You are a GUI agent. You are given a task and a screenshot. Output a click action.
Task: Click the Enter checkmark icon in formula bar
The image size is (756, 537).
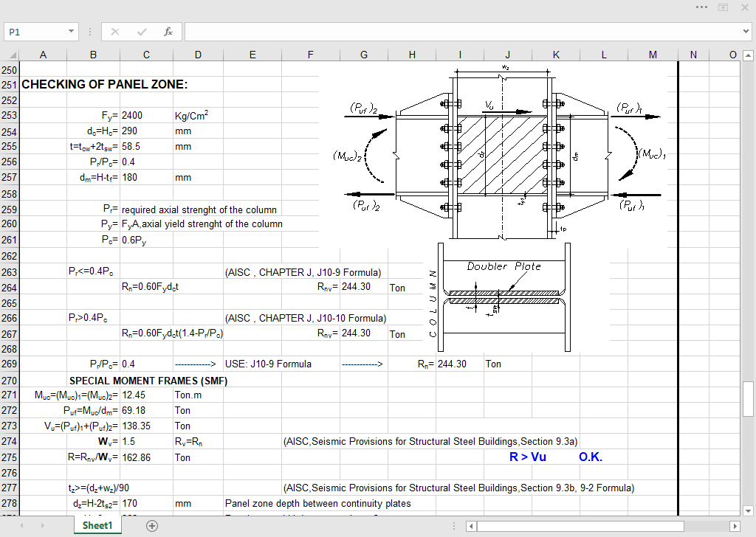pos(141,32)
